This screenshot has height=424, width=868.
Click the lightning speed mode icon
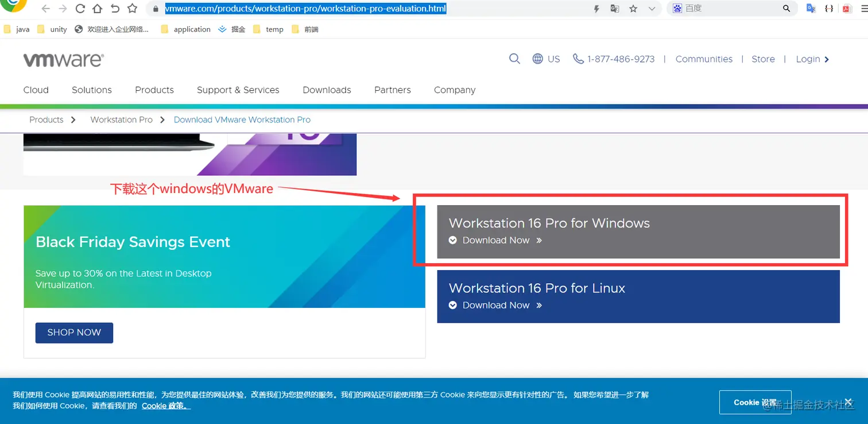tap(596, 9)
